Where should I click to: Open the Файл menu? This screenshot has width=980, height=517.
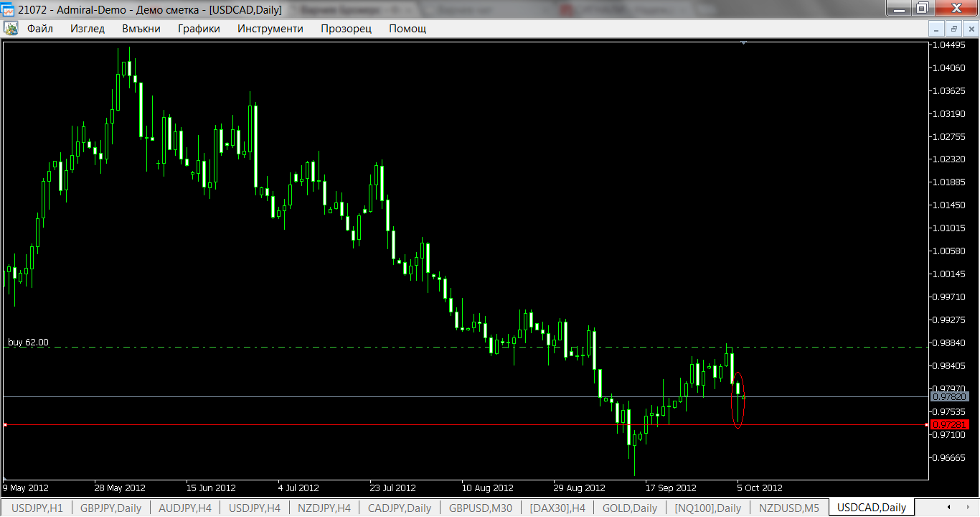click(40, 29)
